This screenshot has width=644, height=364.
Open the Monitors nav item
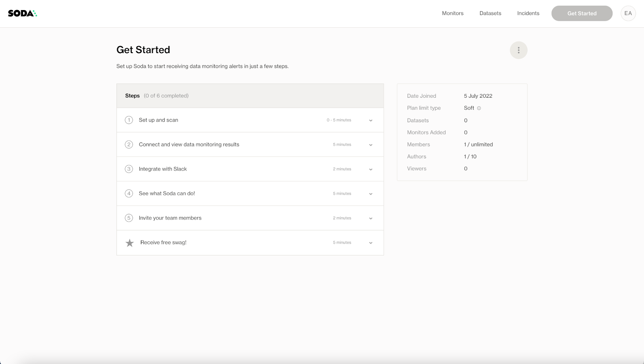click(x=453, y=13)
